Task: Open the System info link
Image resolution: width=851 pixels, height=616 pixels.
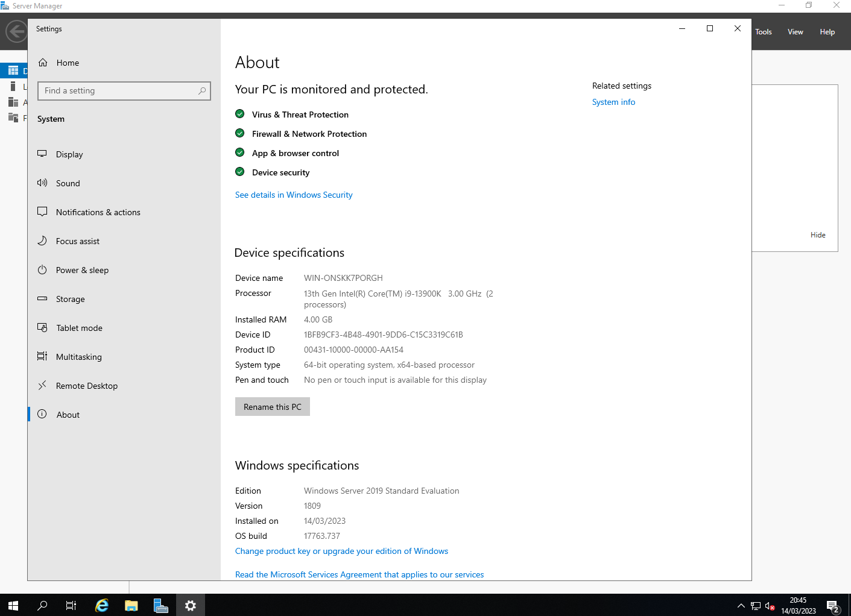Action: [613, 102]
